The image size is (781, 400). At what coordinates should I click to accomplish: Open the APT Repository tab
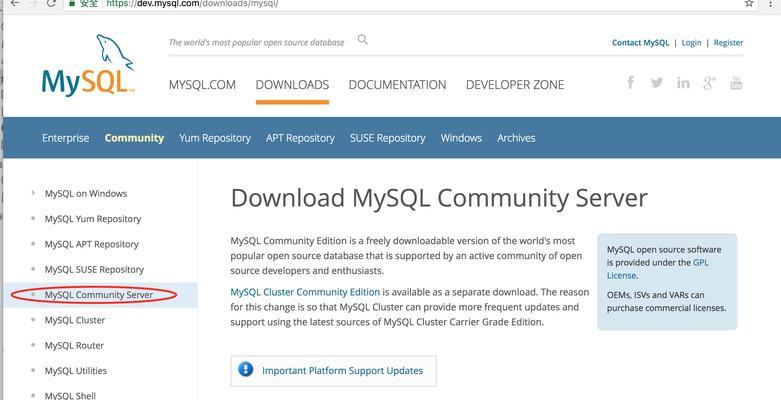coord(300,138)
